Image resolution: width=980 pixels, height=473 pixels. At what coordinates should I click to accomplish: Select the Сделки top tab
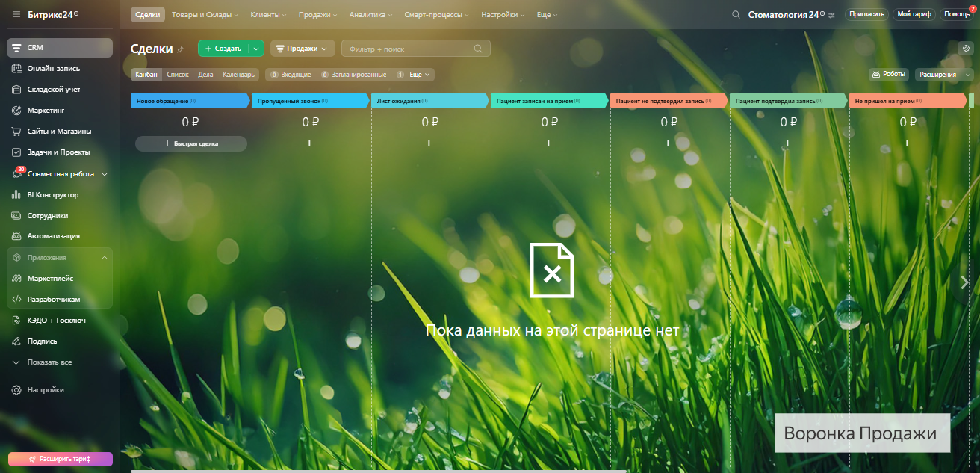point(148,14)
